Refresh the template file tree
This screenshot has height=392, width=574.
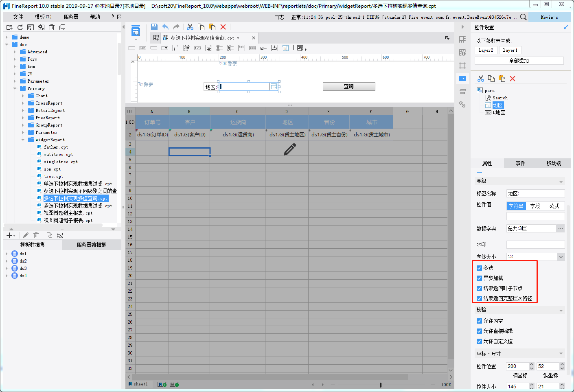coord(20,27)
